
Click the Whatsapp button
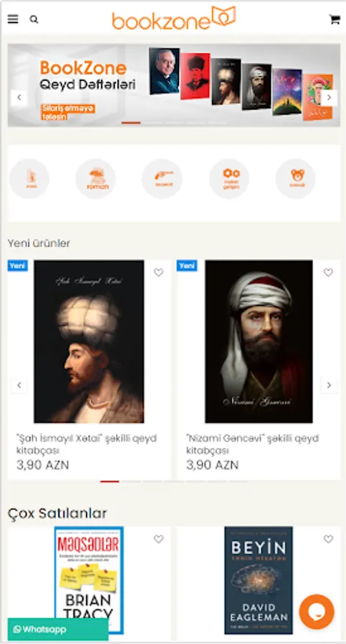click(x=58, y=629)
